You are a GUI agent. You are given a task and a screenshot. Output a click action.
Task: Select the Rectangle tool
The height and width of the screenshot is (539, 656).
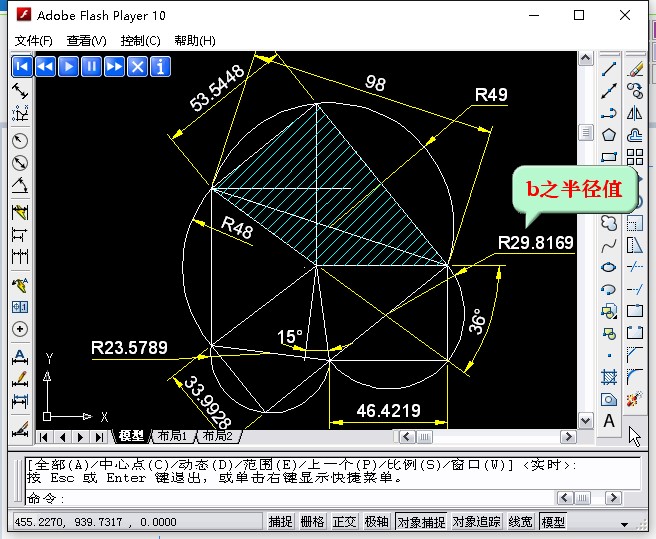click(x=609, y=157)
